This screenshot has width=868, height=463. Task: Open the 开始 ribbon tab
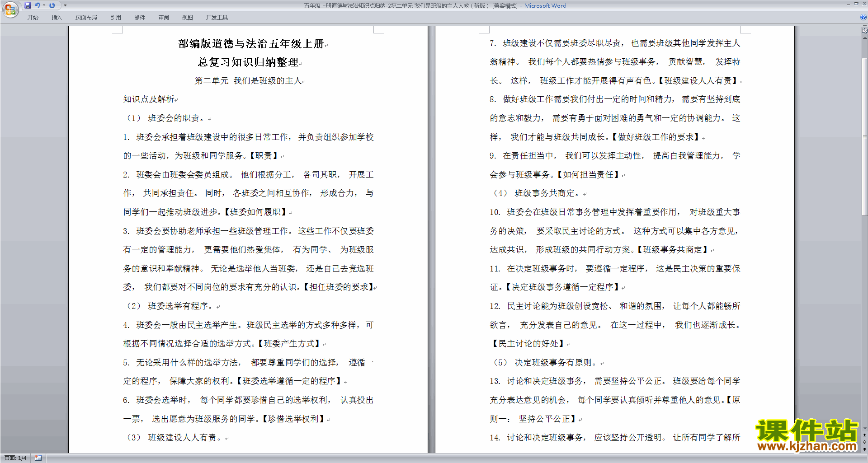33,18
